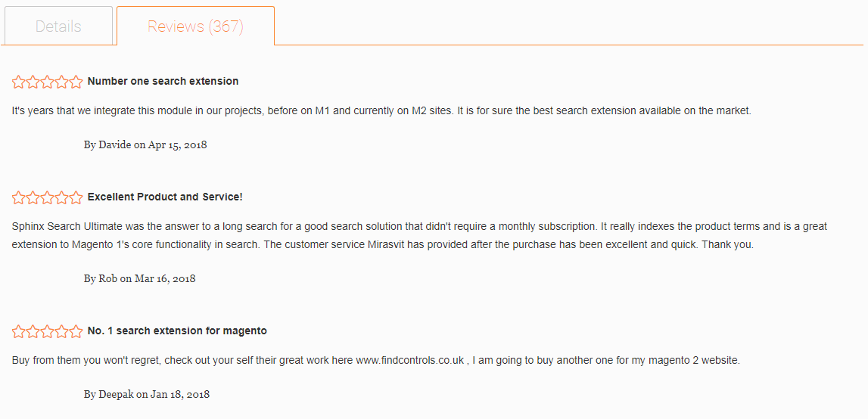This screenshot has height=419, width=868.
Task: Switch to the Reviews (367) tab
Action: coord(195,26)
